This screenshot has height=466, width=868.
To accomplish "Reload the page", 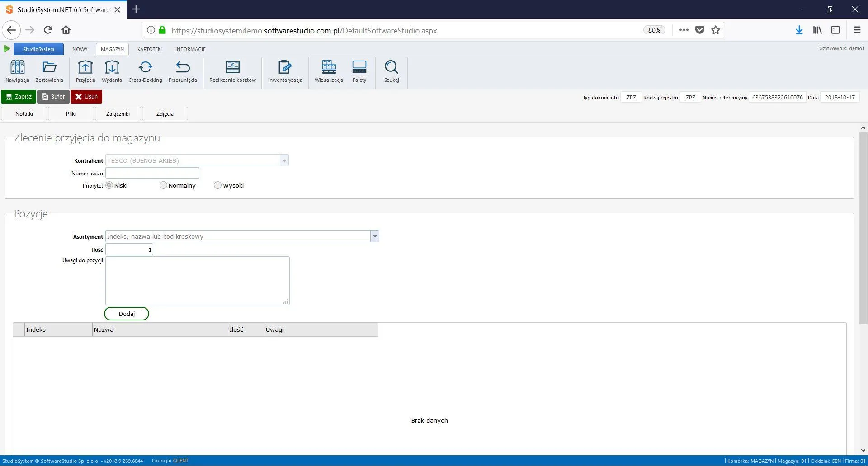I will 48,30.
